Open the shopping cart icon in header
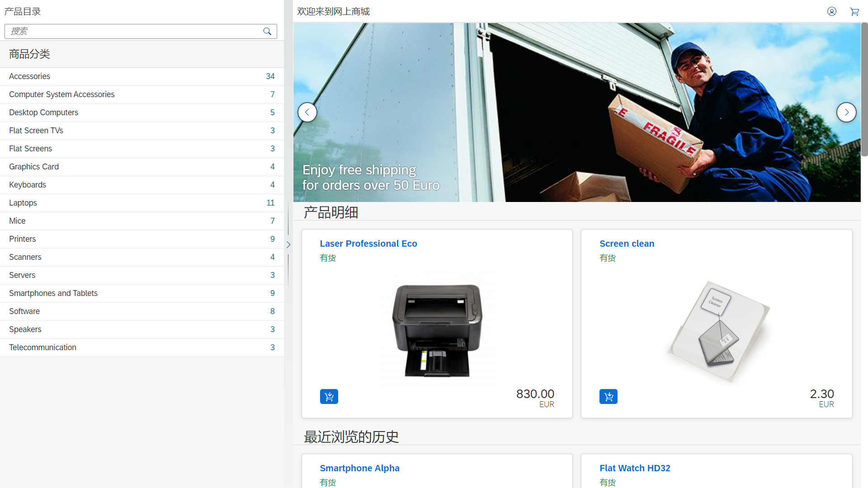 pos(854,11)
